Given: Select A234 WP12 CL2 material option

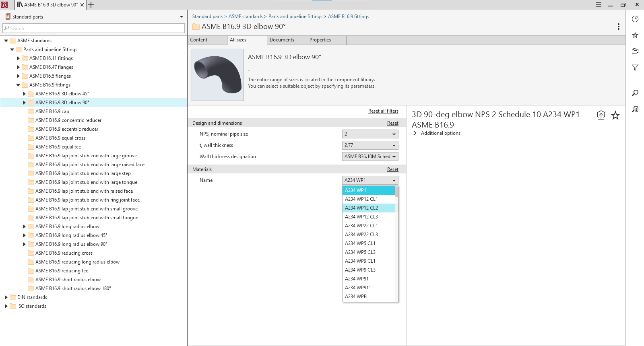Looking at the screenshot, I should tap(369, 208).
